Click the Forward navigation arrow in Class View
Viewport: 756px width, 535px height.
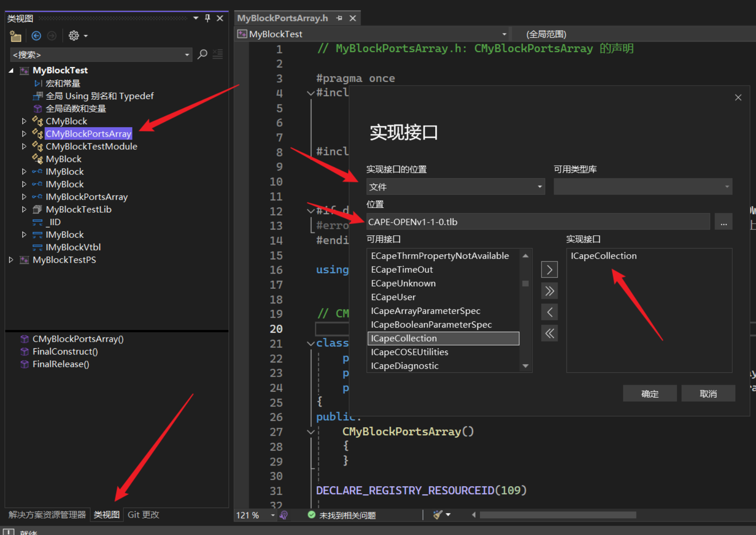[52, 36]
